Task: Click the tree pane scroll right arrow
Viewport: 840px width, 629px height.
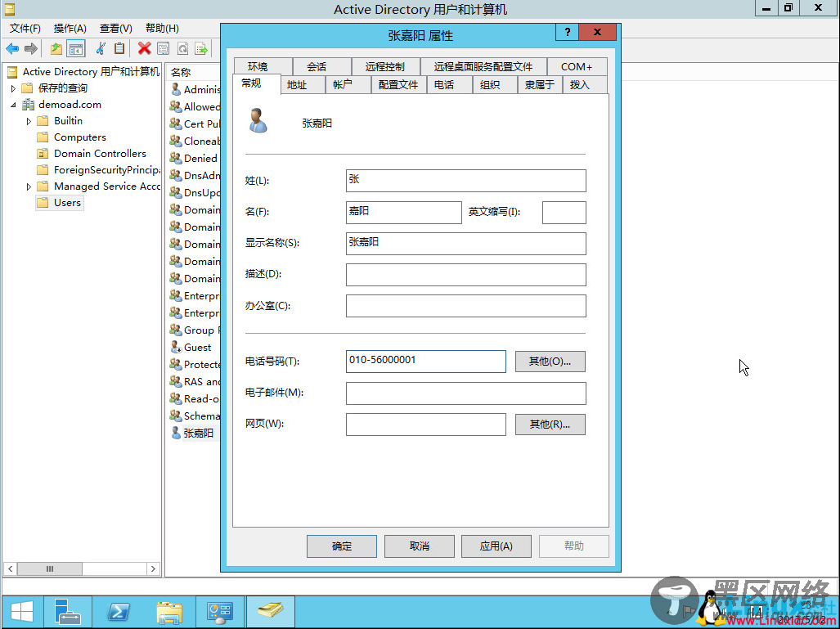Action: coord(153,568)
